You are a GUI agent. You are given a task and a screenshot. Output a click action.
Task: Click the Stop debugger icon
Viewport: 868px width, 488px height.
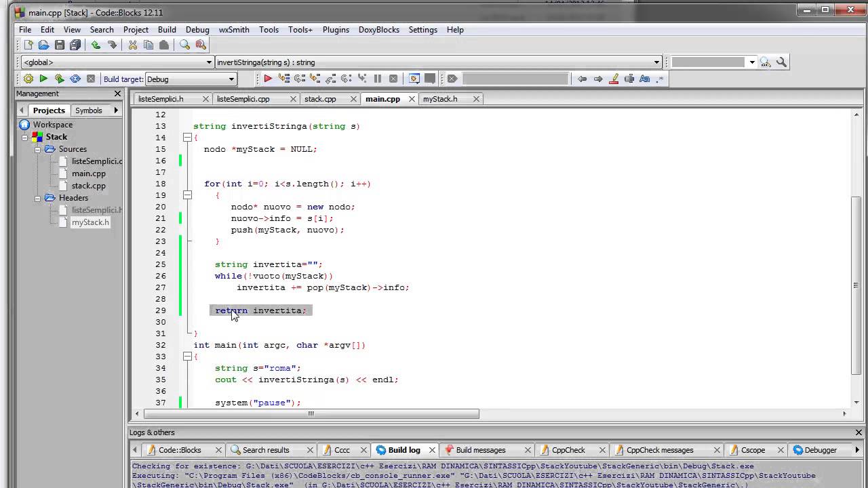click(x=393, y=79)
